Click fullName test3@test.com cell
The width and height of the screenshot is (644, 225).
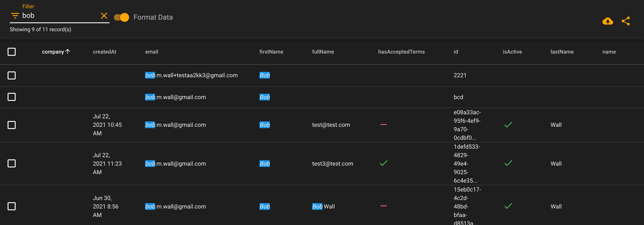coord(332,163)
